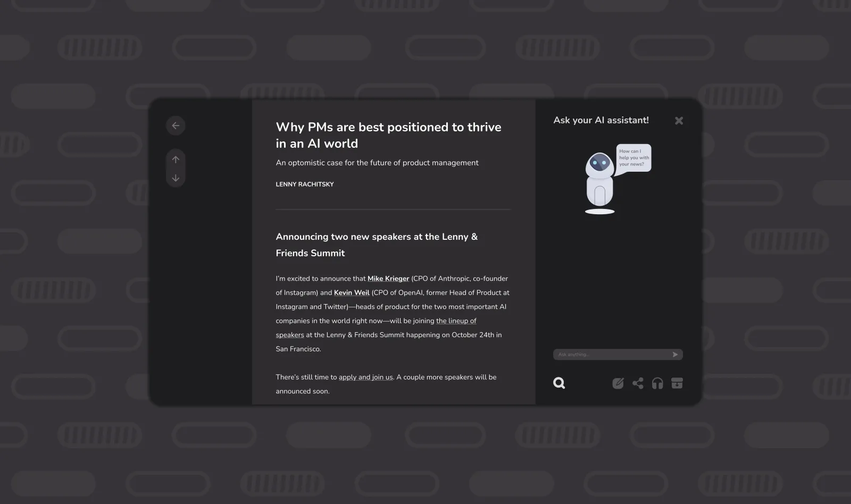The image size is (851, 504).
Task: Close the AI assistant panel
Action: (679, 121)
